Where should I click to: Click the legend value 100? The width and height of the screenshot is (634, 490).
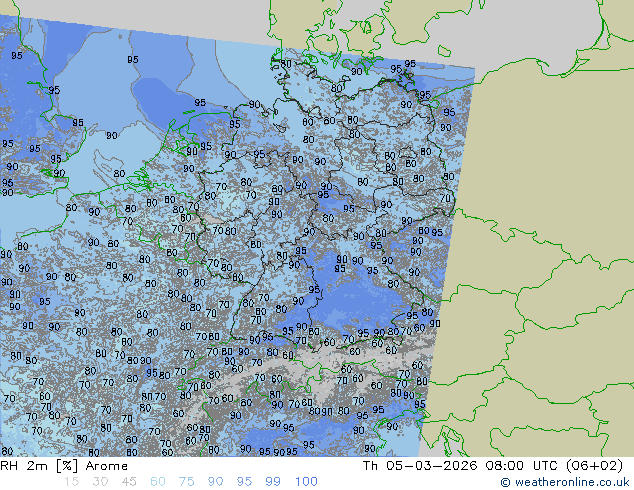[x=306, y=482]
